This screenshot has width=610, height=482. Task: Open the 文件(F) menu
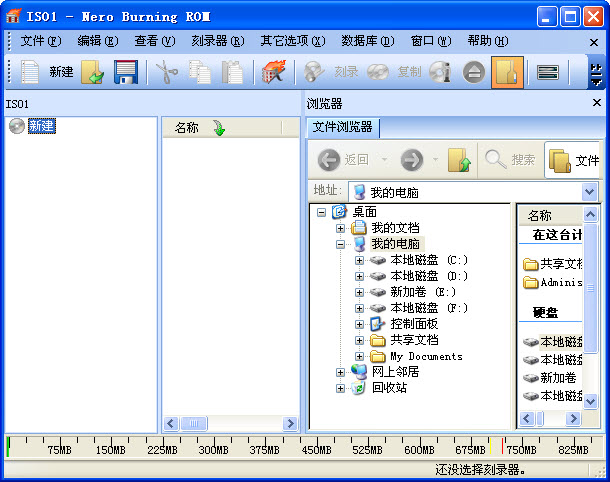(40, 41)
